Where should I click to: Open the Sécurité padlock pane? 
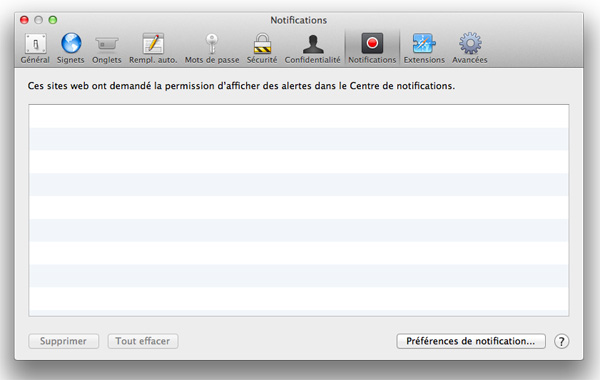[262, 48]
